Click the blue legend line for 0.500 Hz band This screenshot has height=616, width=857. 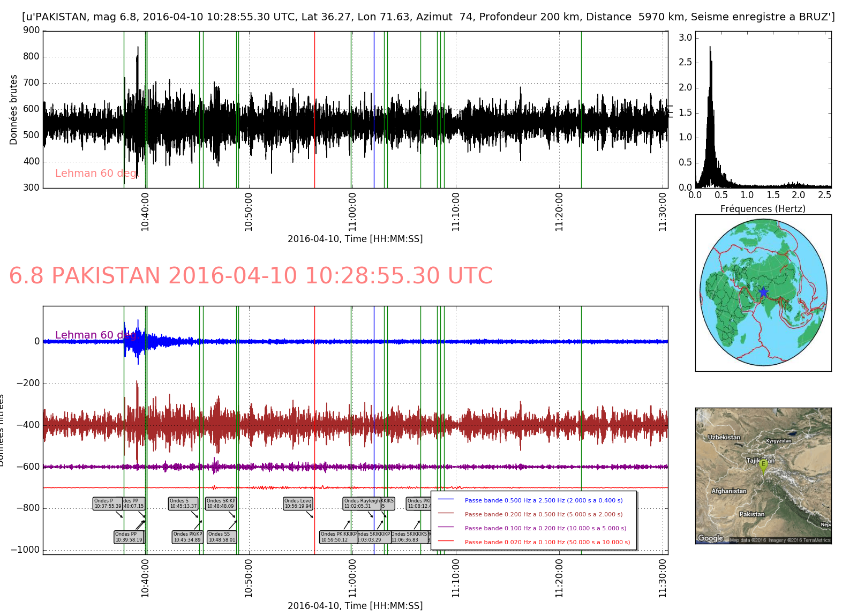click(446, 500)
